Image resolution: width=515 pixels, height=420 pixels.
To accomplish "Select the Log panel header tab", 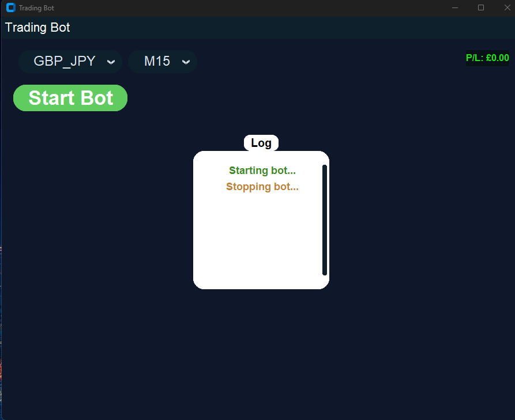I will tap(261, 142).
